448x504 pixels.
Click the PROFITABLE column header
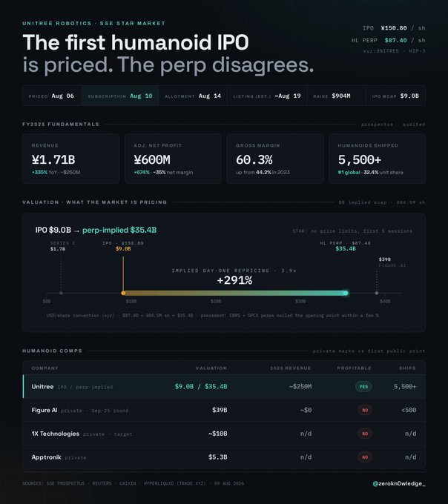pos(354,368)
